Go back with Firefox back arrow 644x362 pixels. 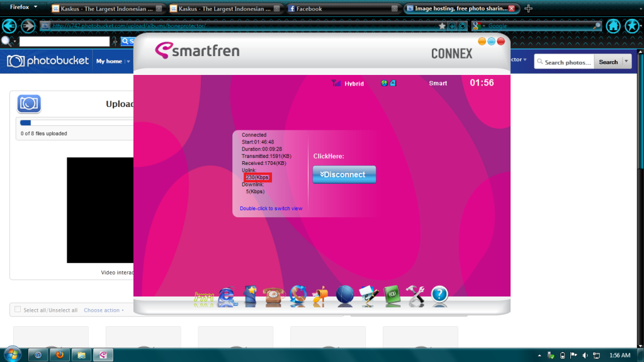click(x=9, y=26)
